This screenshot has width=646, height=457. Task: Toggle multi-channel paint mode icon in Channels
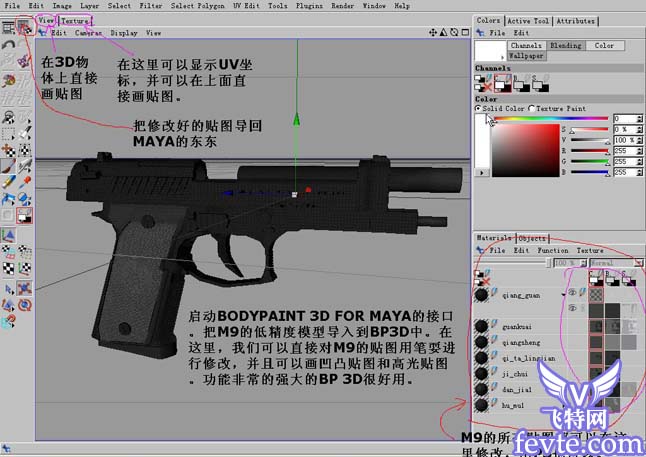tap(483, 77)
